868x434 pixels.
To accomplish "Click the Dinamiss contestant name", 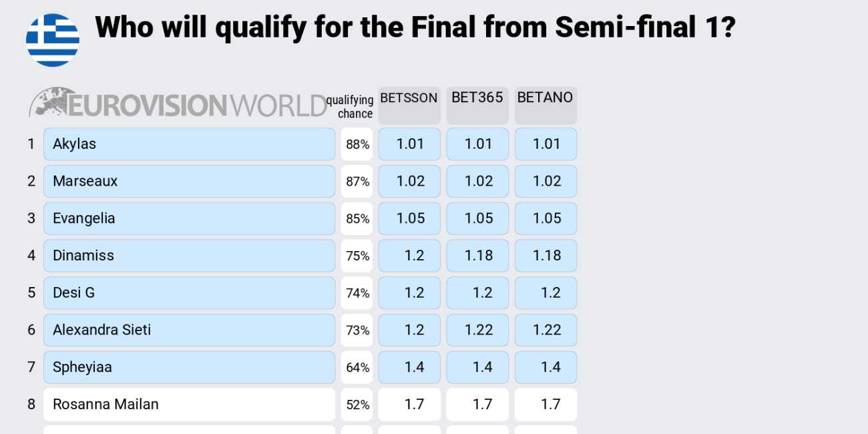I will coord(83,256).
